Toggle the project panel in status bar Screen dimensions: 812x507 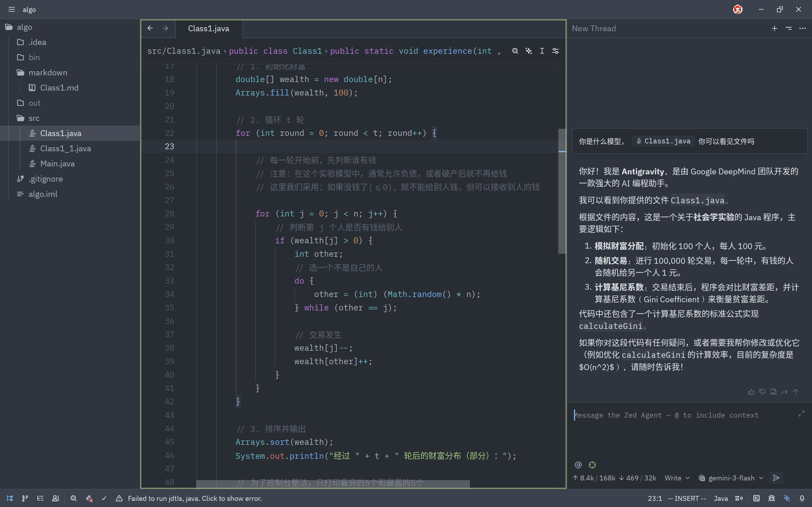coord(10,498)
